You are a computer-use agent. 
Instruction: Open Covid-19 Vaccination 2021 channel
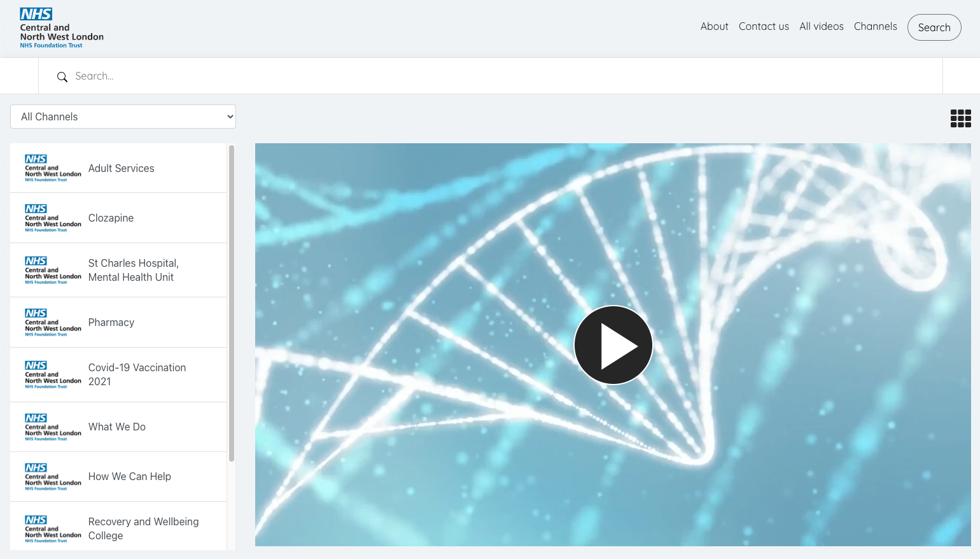137,374
